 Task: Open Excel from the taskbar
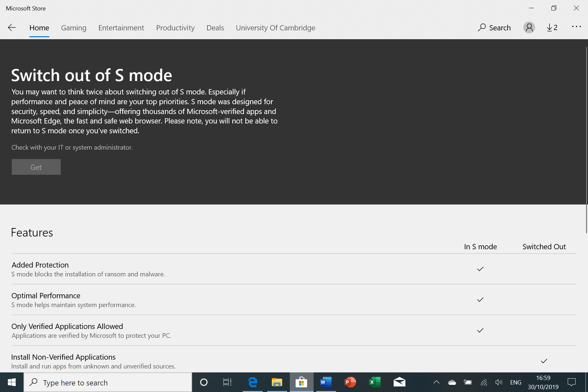375,382
